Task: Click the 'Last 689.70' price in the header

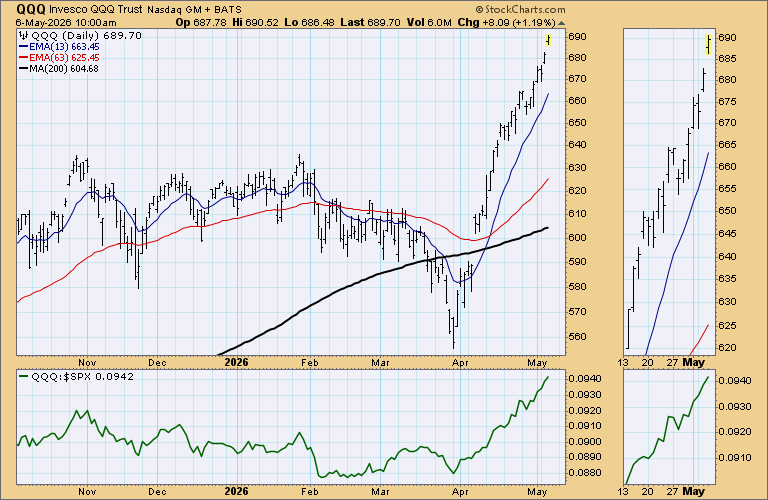Action: point(370,23)
